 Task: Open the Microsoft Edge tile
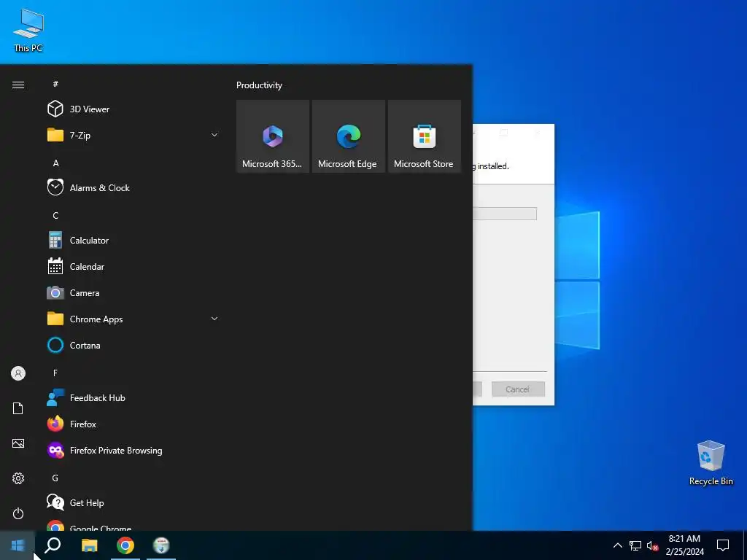pyautogui.click(x=348, y=136)
